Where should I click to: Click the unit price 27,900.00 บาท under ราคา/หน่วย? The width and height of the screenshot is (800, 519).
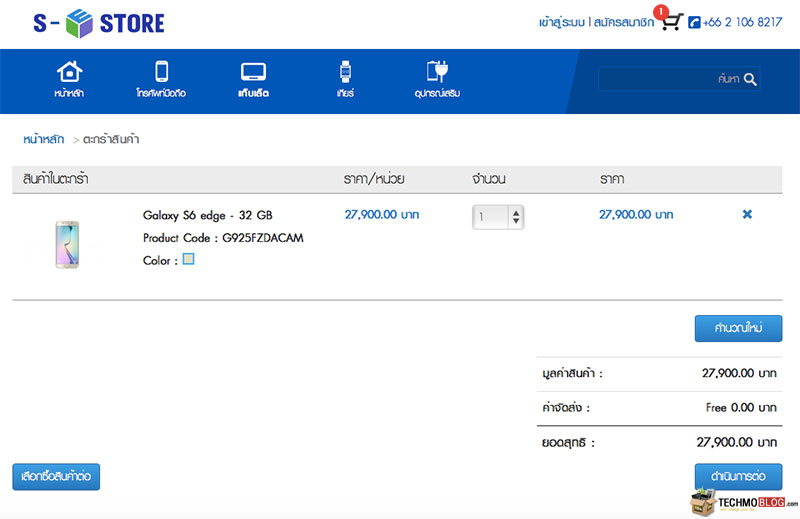[382, 214]
